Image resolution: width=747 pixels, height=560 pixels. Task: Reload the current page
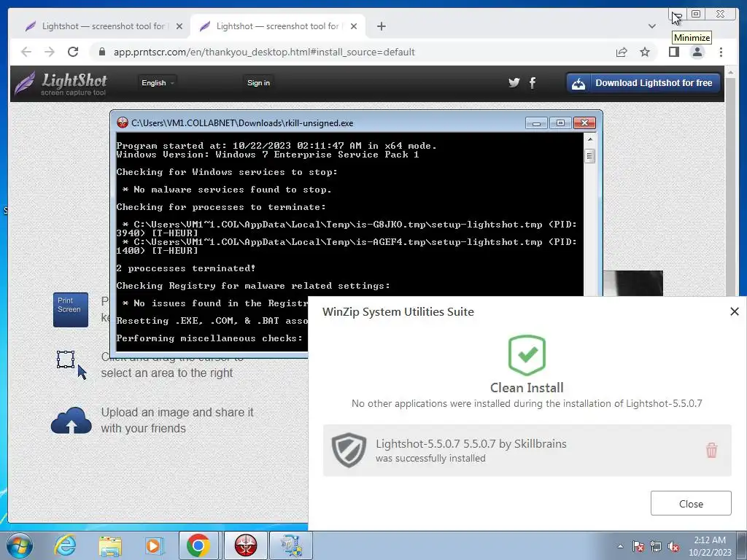(x=73, y=52)
